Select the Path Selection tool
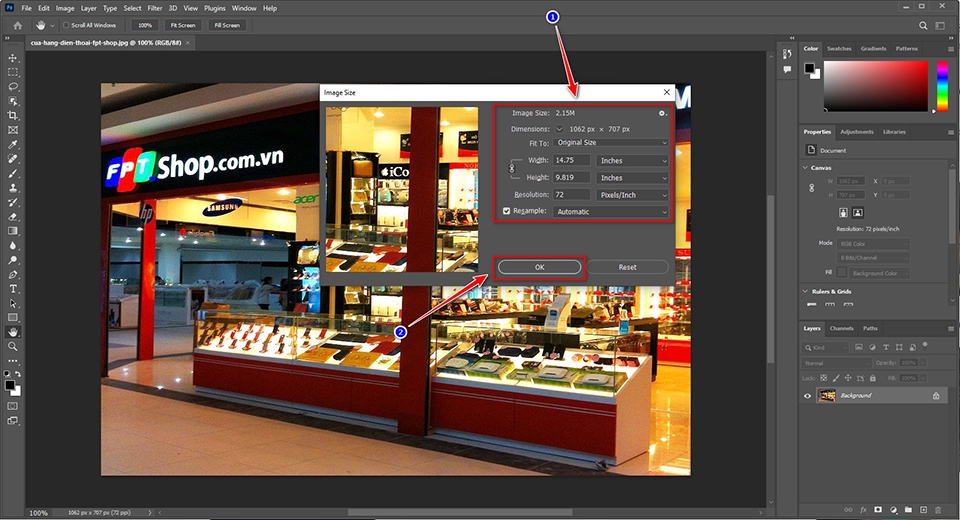 coord(13,303)
